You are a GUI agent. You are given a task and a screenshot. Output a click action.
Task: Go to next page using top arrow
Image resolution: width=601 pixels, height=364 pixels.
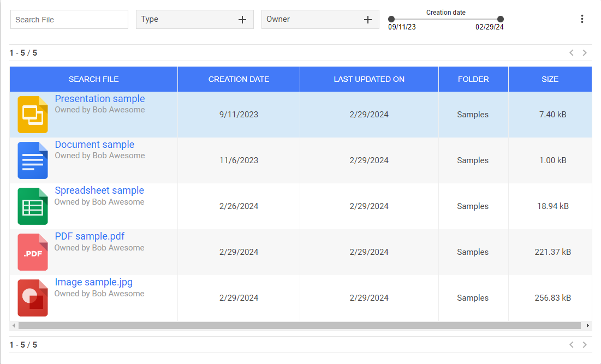pos(585,53)
